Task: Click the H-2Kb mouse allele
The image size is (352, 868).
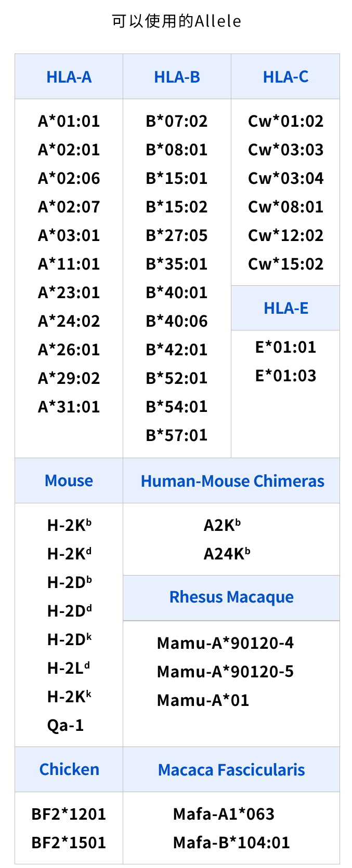Action: tap(69, 525)
